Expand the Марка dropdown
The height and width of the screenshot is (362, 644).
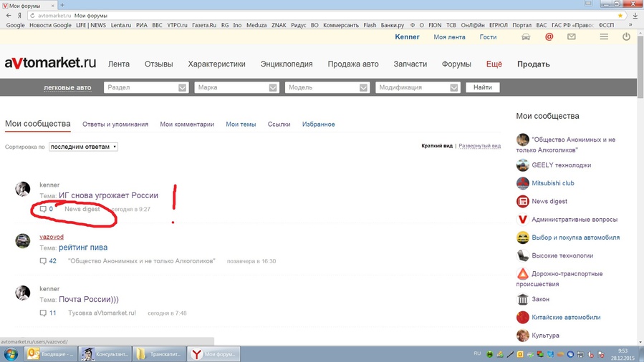(236, 87)
